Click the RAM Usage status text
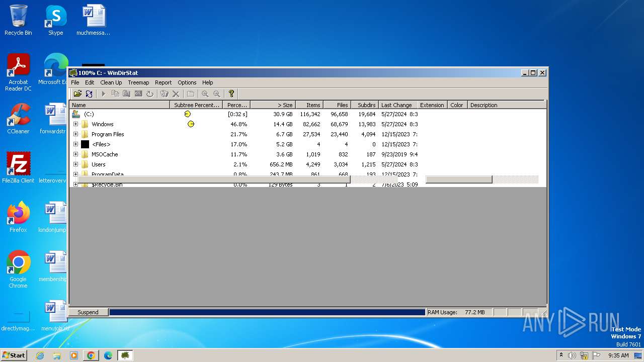This screenshot has height=362, width=644. coord(456,312)
